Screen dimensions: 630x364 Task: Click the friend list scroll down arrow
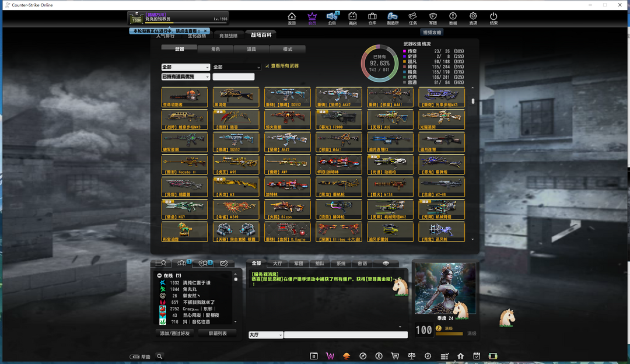pyautogui.click(x=236, y=322)
